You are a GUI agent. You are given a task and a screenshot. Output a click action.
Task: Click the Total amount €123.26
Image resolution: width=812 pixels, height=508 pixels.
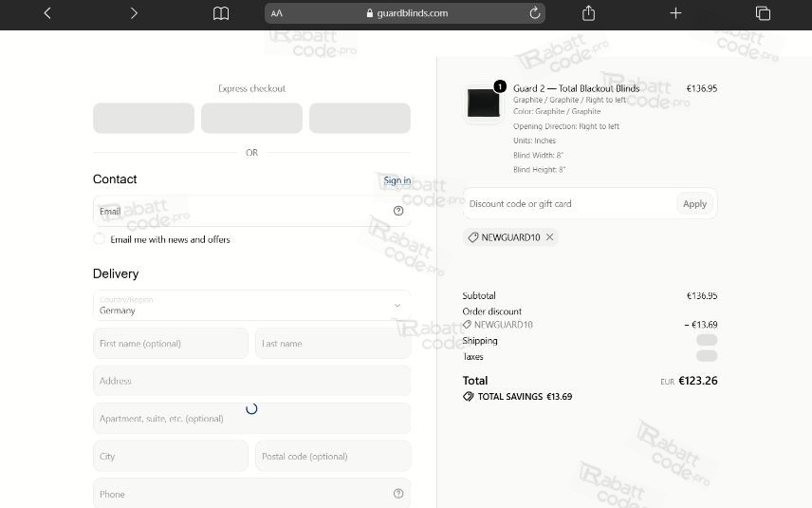point(698,381)
